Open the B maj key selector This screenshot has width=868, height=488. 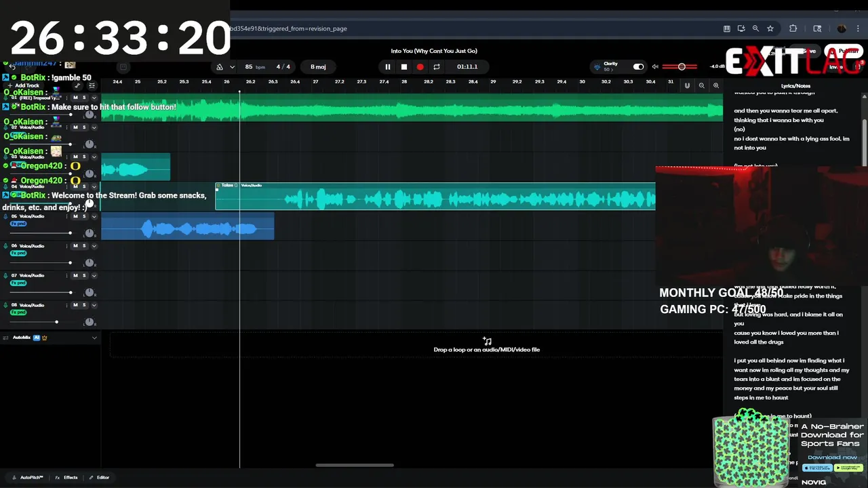[318, 67]
